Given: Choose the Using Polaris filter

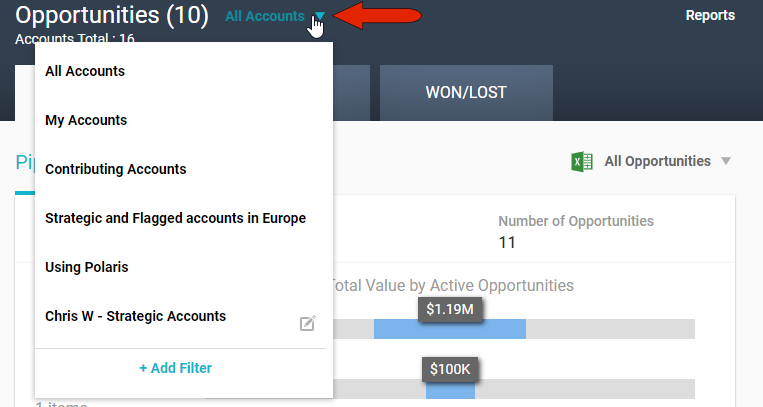Looking at the screenshot, I should point(87,267).
